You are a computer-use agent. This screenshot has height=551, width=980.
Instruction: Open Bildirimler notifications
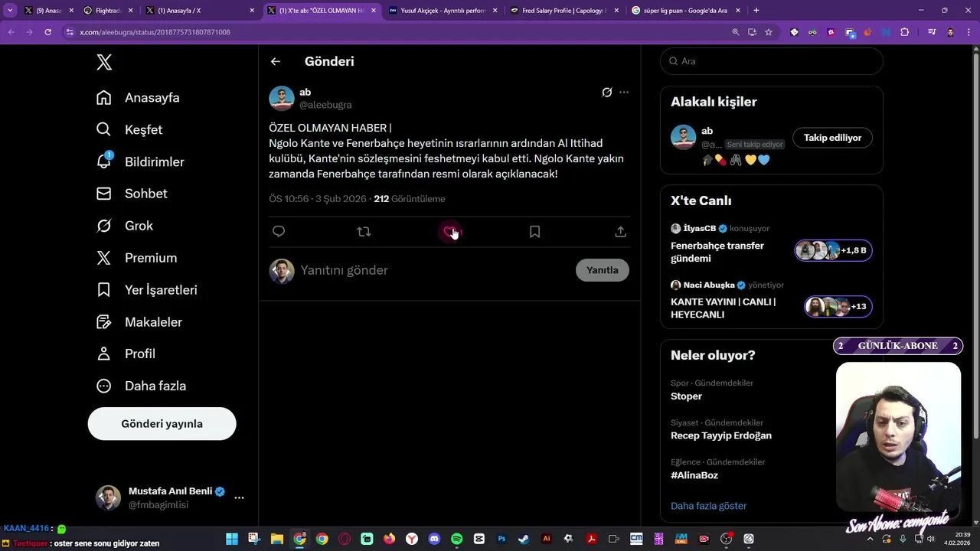pos(140,161)
